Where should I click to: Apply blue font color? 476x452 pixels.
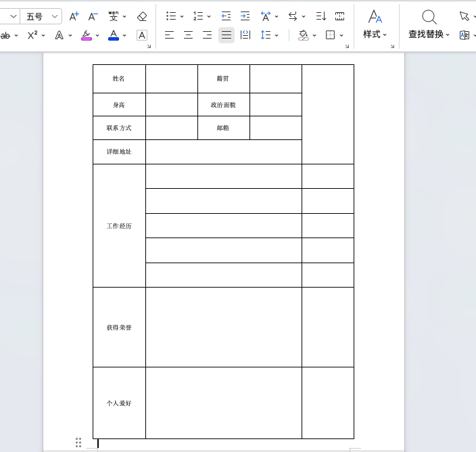(114, 35)
